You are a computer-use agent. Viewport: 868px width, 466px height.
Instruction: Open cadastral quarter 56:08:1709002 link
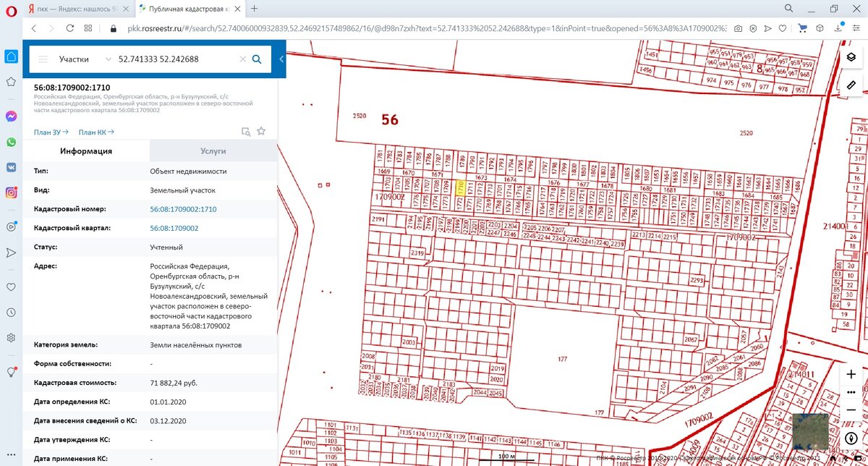click(x=174, y=228)
